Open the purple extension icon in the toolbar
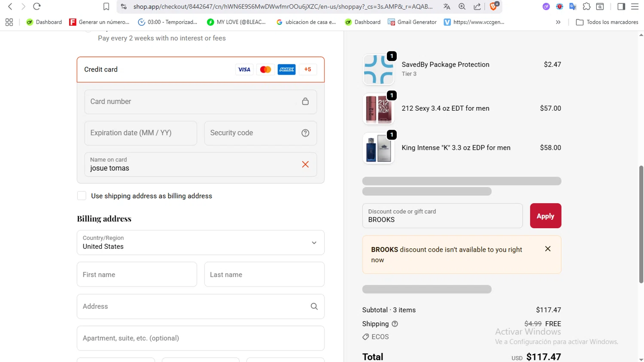 pyautogui.click(x=546, y=6)
